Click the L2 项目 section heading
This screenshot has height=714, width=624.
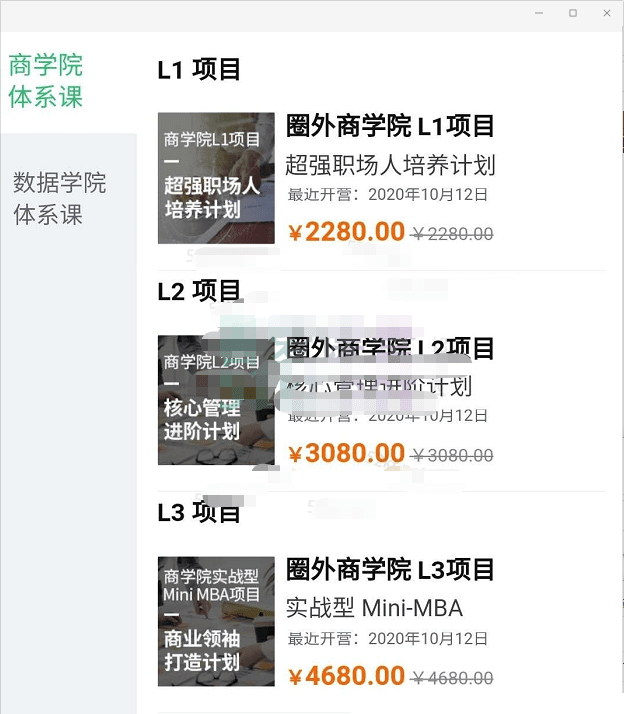point(199,291)
